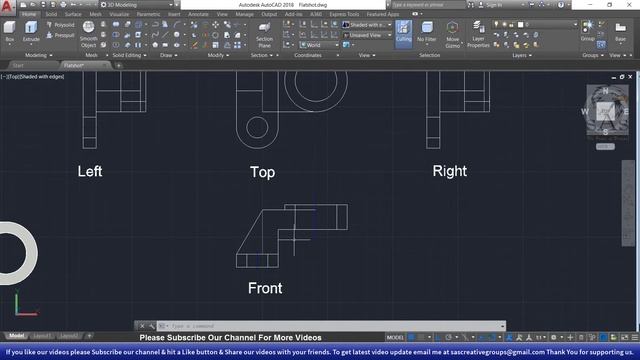Click the search keyword input box
The width and height of the screenshot is (640, 360).
(428, 5)
